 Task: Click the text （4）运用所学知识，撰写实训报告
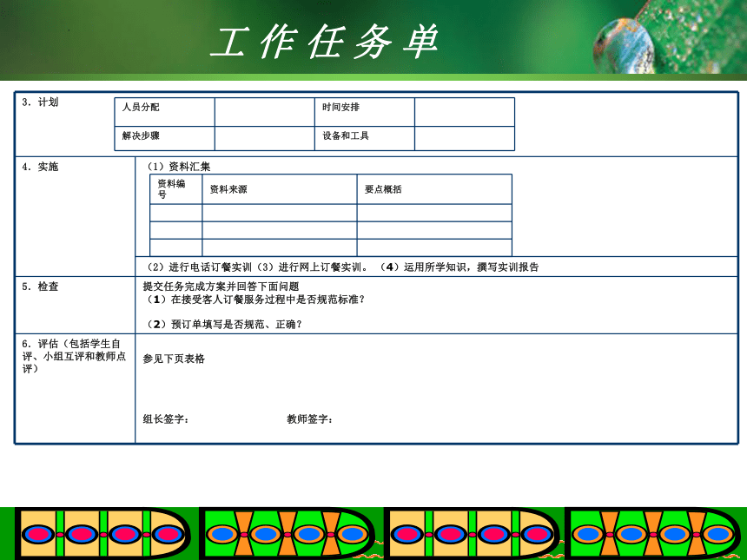tap(459, 267)
